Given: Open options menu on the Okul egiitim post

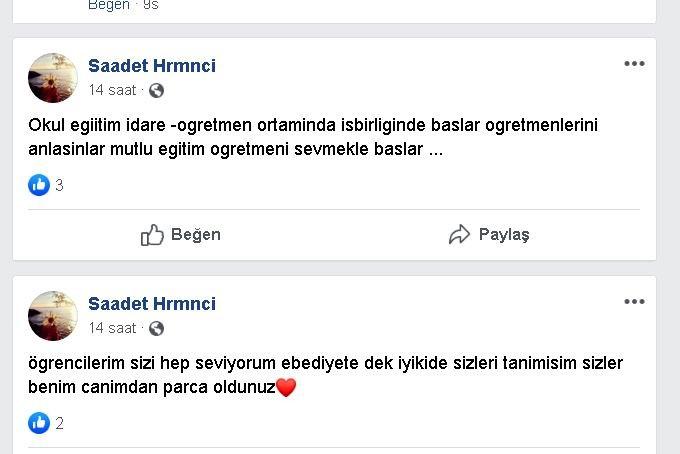Looking at the screenshot, I should point(634,64).
